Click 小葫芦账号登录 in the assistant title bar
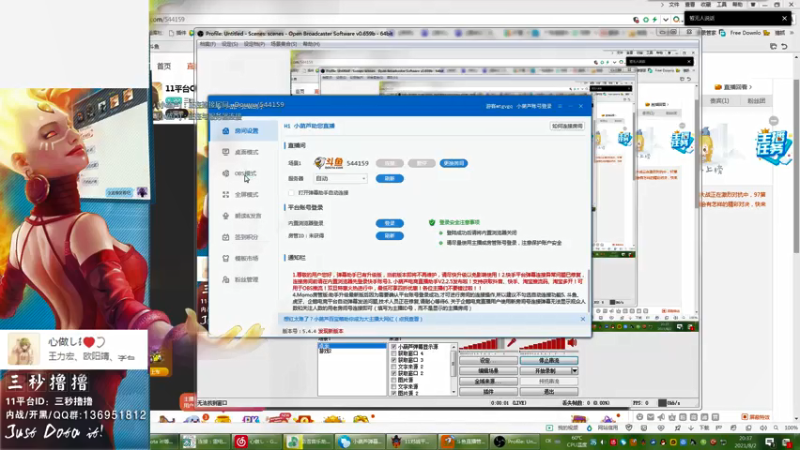The width and height of the screenshot is (800, 450). [x=534, y=106]
